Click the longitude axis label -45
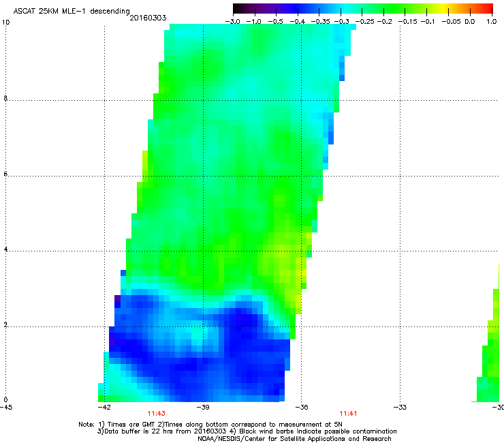 [6, 408]
